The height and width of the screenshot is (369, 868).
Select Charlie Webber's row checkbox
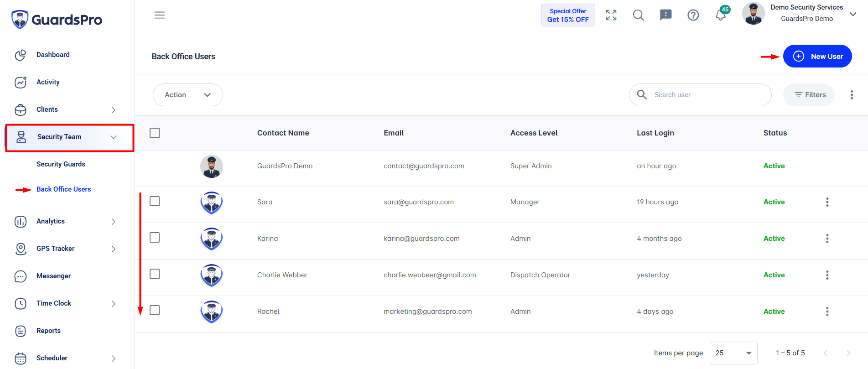point(155,274)
